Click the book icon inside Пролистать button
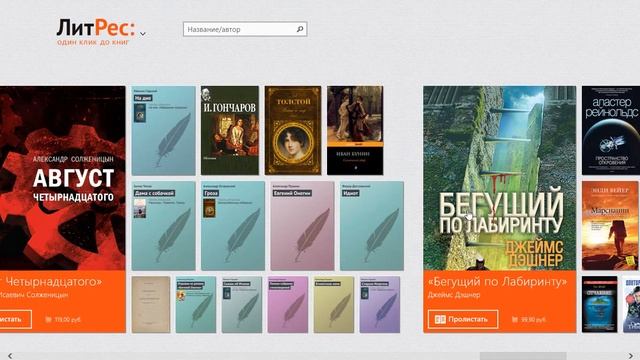This screenshot has width=640, height=360. (440, 319)
